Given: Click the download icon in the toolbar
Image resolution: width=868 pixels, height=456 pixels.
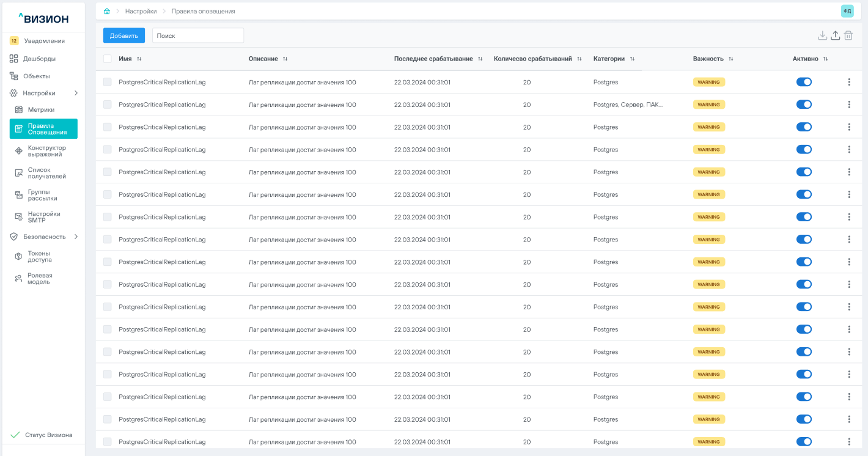Looking at the screenshot, I should point(822,35).
